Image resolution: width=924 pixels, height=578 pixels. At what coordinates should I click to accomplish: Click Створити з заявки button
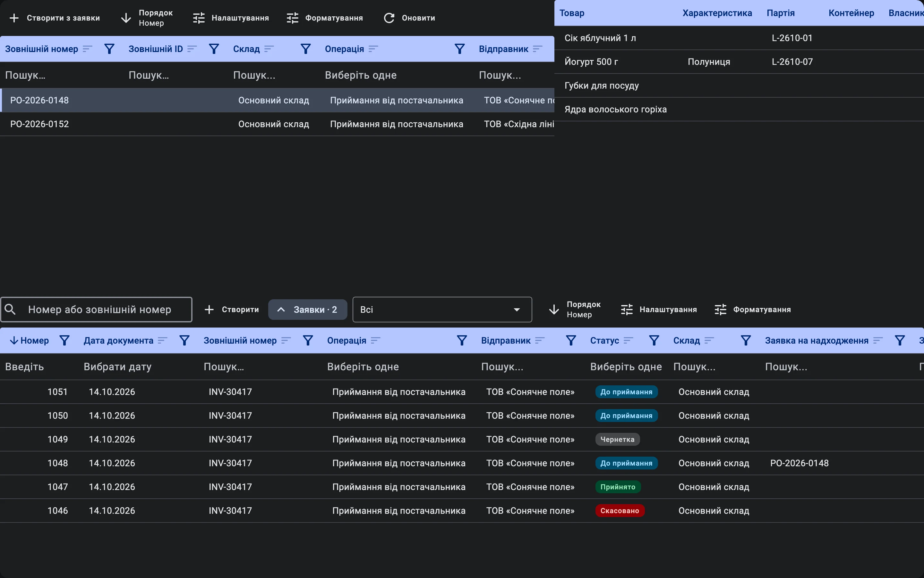tap(55, 18)
